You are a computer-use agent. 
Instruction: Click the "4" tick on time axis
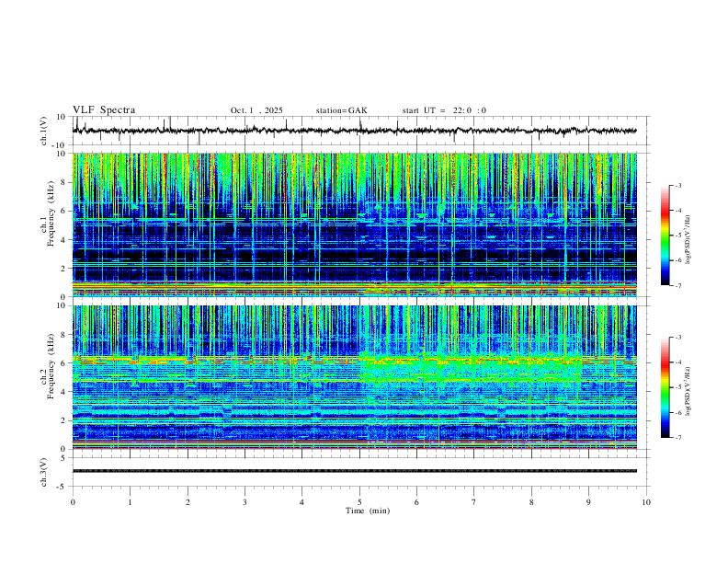pos(301,502)
